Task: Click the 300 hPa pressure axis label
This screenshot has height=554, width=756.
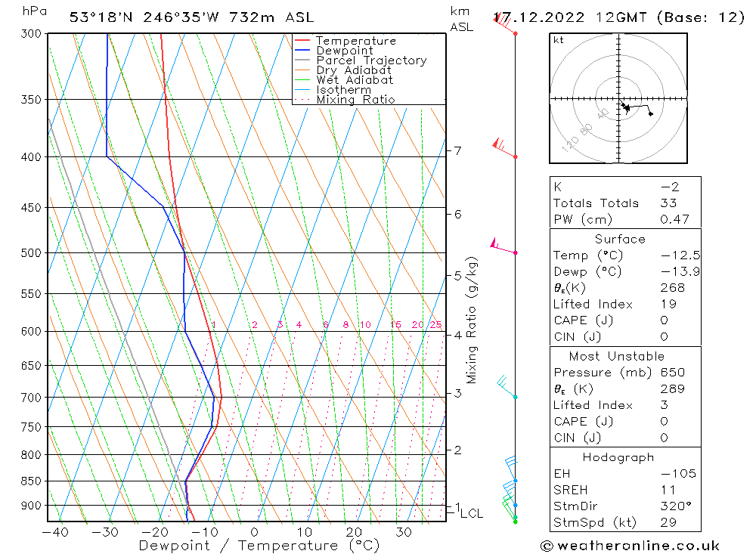Action: [x=31, y=34]
